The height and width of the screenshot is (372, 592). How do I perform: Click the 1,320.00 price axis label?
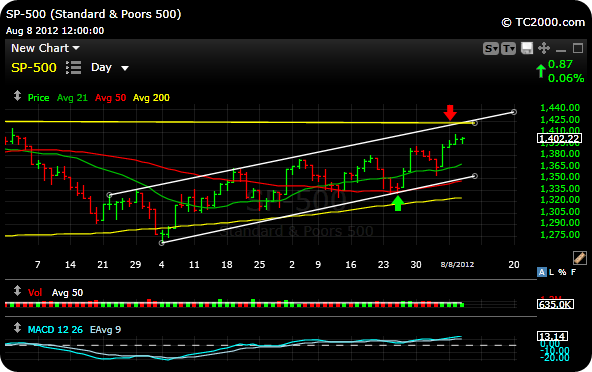[x=560, y=199]
